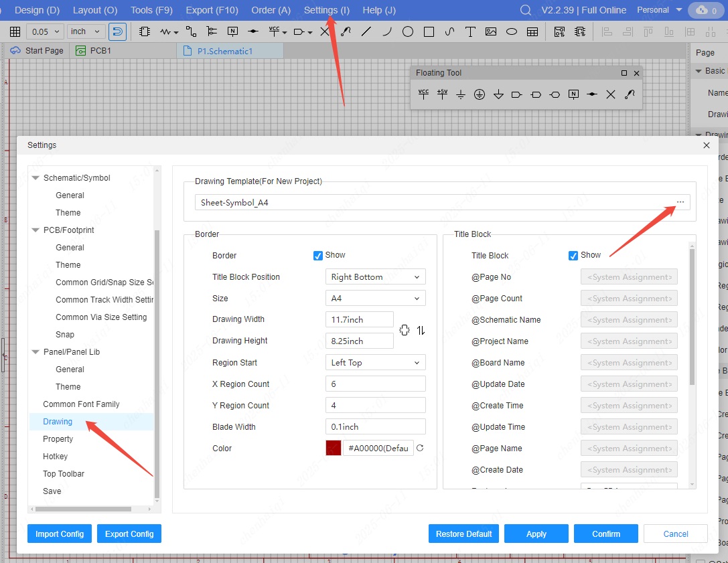Viewport: 728px width, 563px height.
Task: Select the rectangle shape tool in toolbar
Action: point(429,31)
